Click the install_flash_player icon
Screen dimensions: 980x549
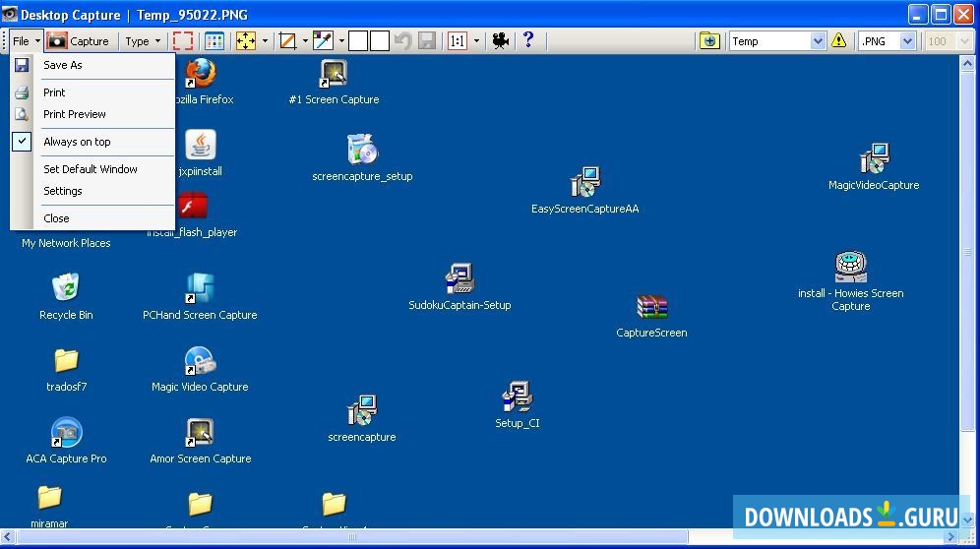[192, 205]
